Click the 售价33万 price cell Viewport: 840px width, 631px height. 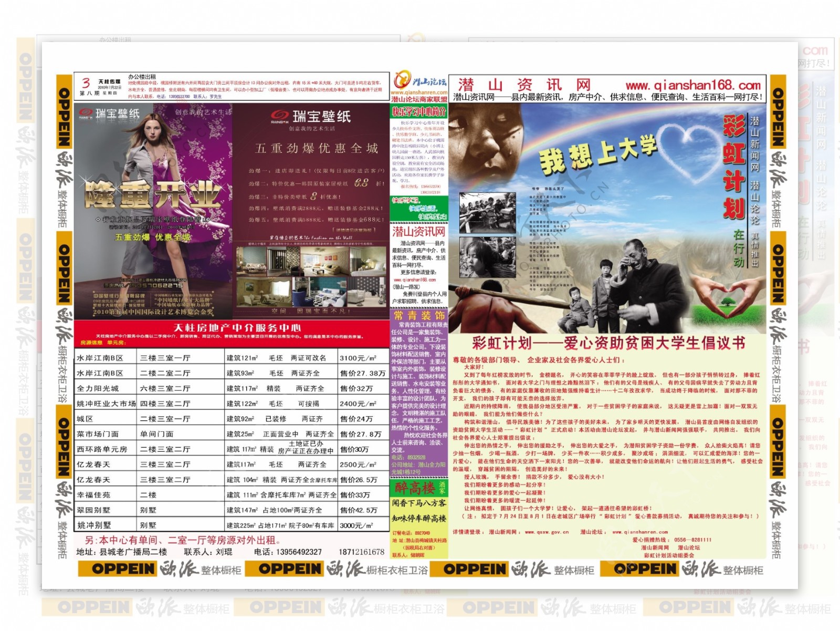pos(363,495)
